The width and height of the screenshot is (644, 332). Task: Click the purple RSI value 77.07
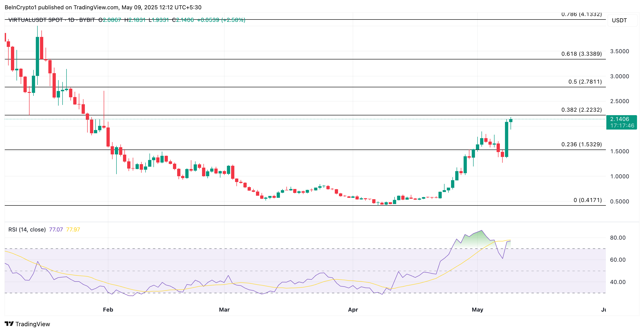(x=56, y=229)
